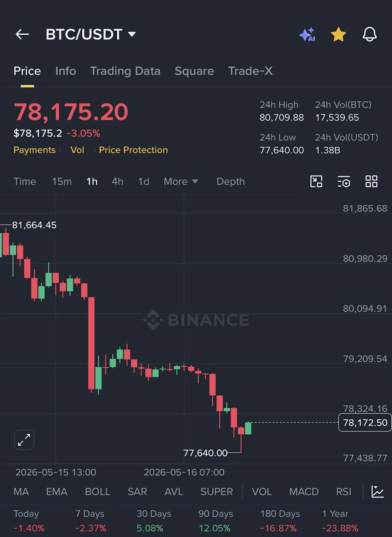
Task: Expand the More intervals dropdown
Action: pos(181,181)
